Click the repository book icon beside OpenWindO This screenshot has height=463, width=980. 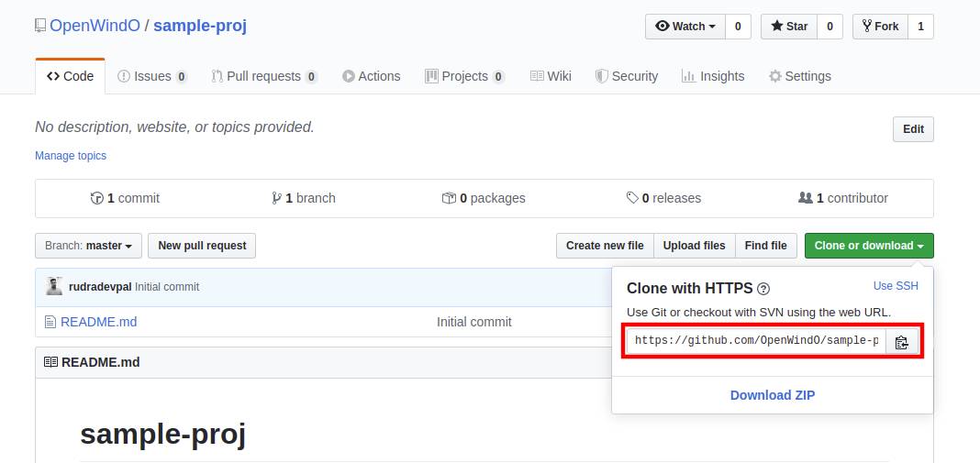[40, 26]
